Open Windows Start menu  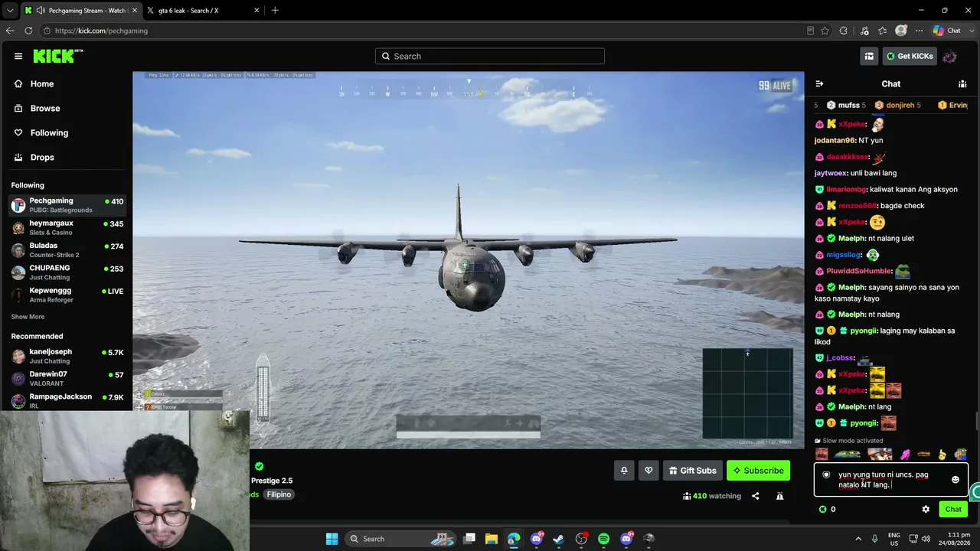click(332, 539)
